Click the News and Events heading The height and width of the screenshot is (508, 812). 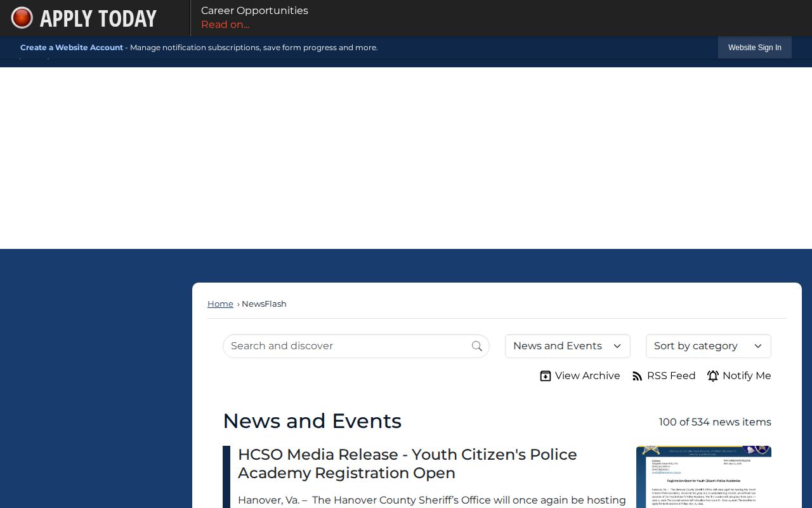[x=312, y=421]
